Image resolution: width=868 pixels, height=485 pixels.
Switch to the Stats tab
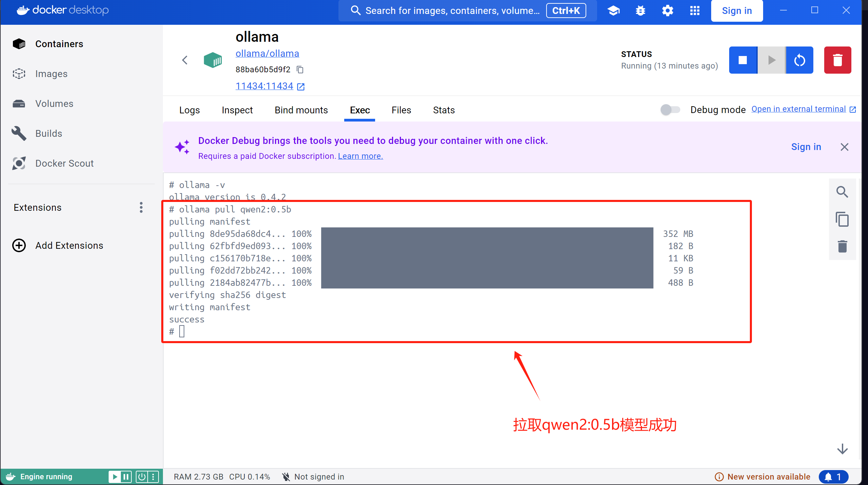pos(444,110)
